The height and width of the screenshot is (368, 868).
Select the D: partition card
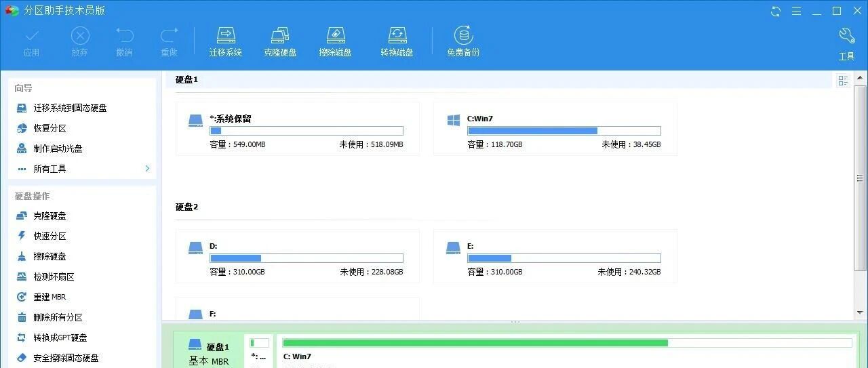pyautogui.click(x=298, y=256)
